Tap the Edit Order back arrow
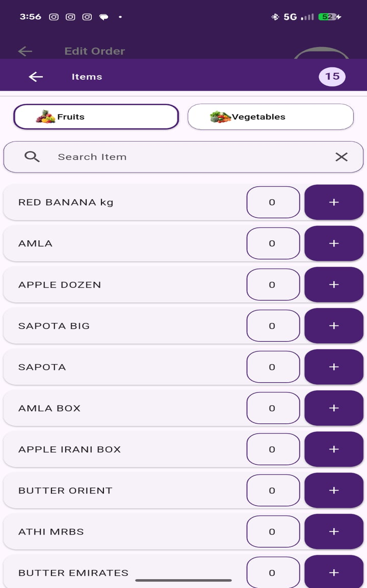The width and height of the screenshot is (367, 588). [25, 51]
